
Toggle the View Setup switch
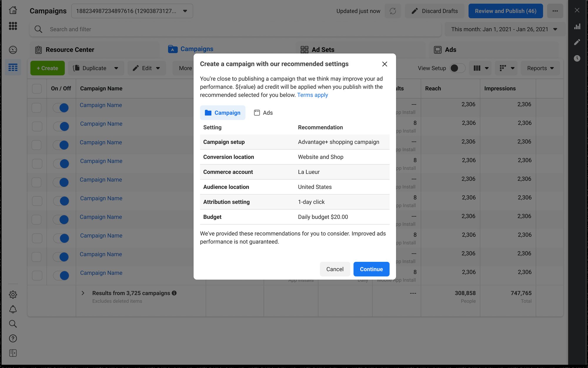[x=457, y=68]
